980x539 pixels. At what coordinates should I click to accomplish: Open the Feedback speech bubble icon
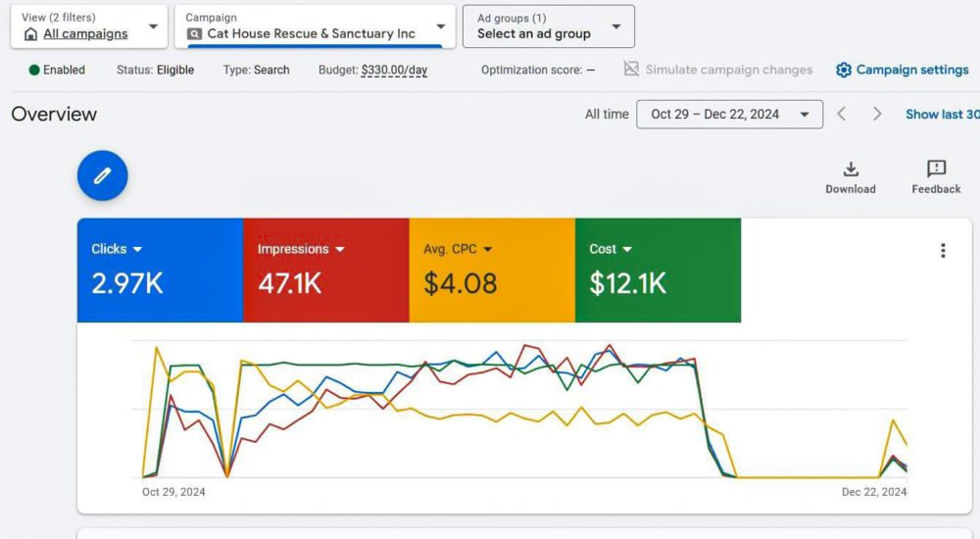pyautogui.click(x=936, y=169)
